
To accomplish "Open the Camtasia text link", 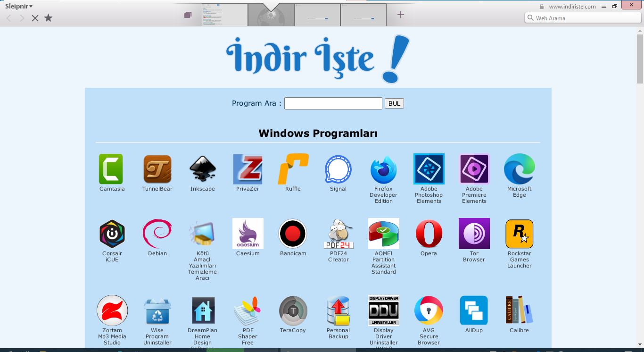I will [112, 189].
